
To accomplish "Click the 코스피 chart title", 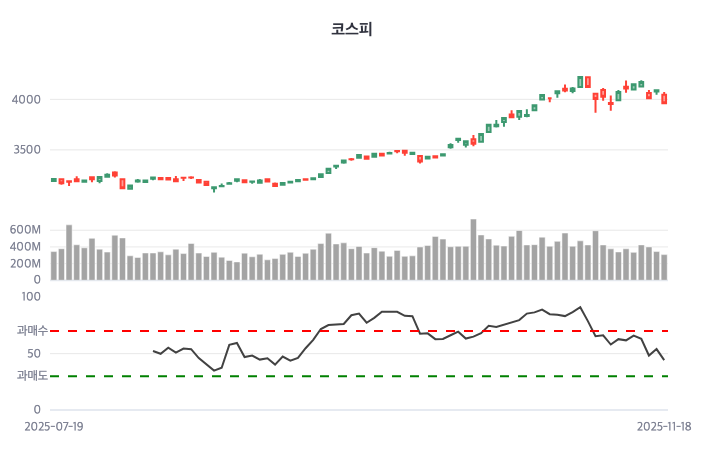I will (351, 29).
